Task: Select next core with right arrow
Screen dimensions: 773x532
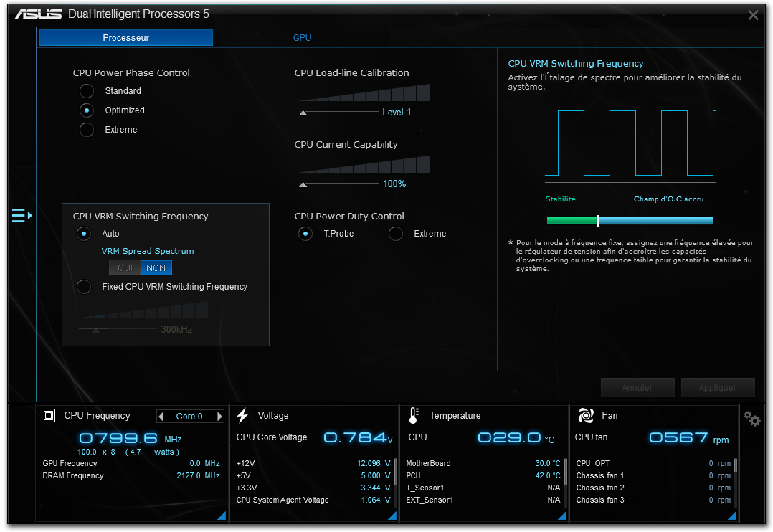Action: pyautogui.click(x=219, y=417)
